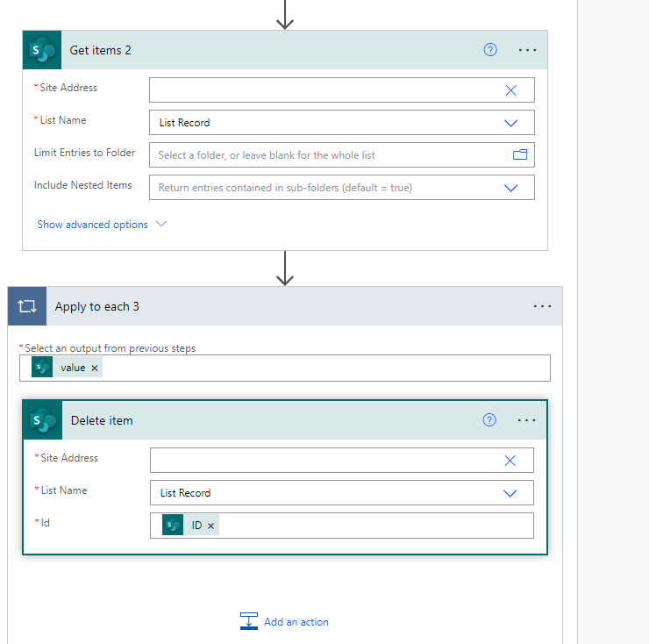The width and height of the screenshot is (649, 644).
Task: Click List Record value in Delete item
Action: click(x=185, y=493)
